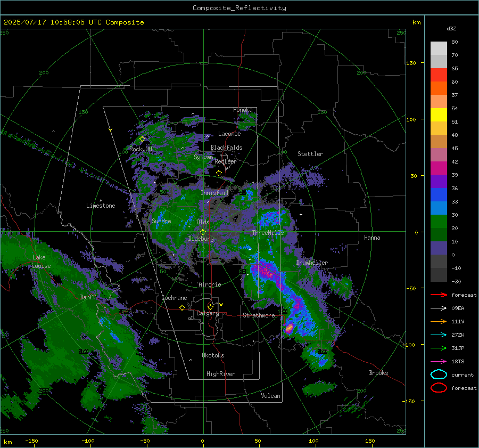Click the Banff label on the map

(88, 297)
